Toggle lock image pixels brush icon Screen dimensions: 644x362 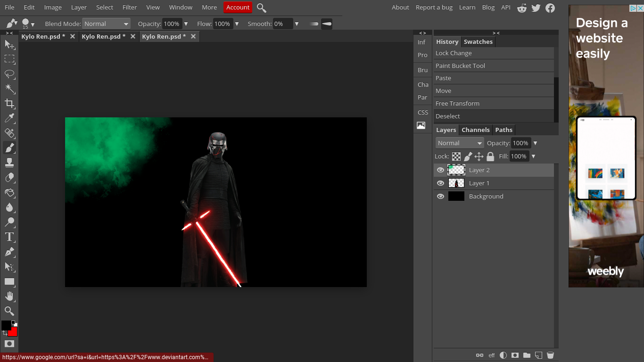coord(468,156)
